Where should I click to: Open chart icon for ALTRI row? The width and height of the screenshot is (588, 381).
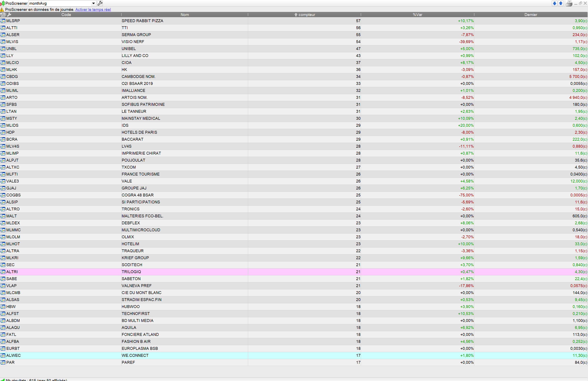point(3,272)
